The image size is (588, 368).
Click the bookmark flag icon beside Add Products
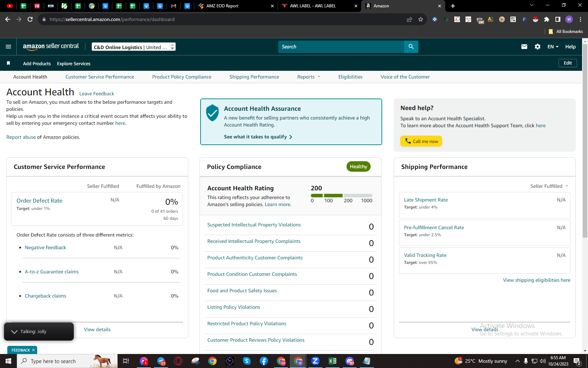[8, 63]
